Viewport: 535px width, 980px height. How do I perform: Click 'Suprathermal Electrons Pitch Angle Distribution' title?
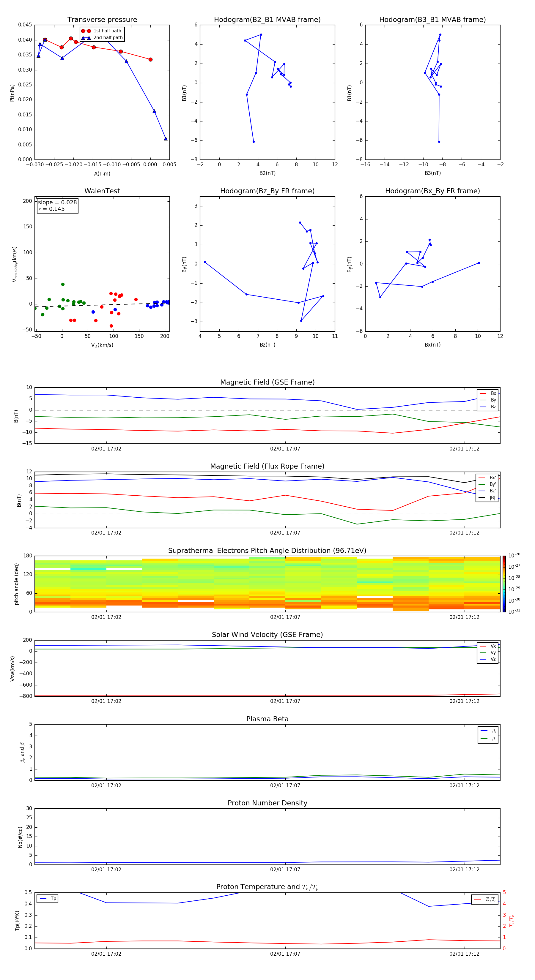tap(267, 551)
